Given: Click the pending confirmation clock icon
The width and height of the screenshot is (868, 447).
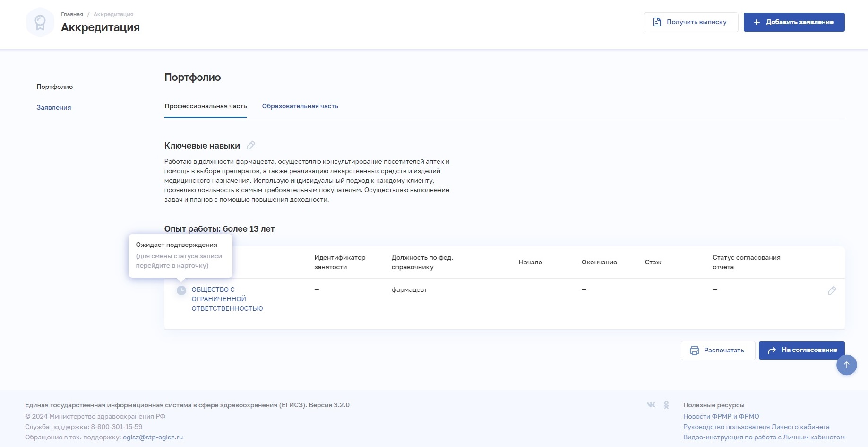Looking at the screenshot, I should [181, 290].
